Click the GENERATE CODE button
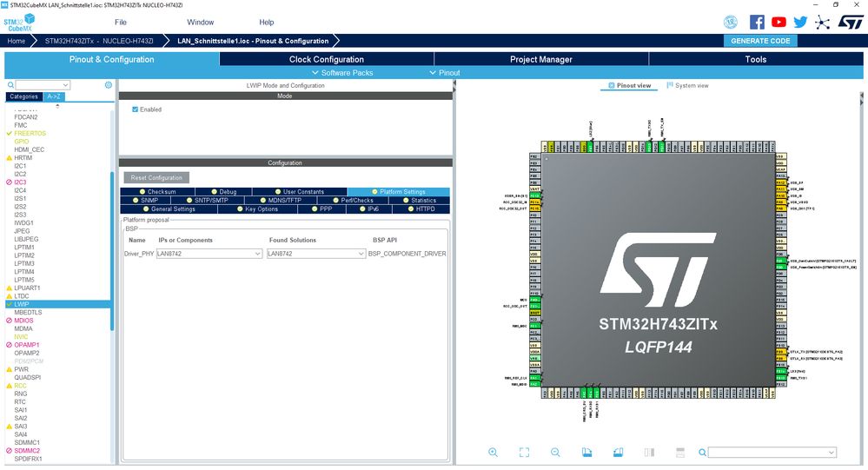This screenshot has height=470, width=868. [x=760, y=41]
